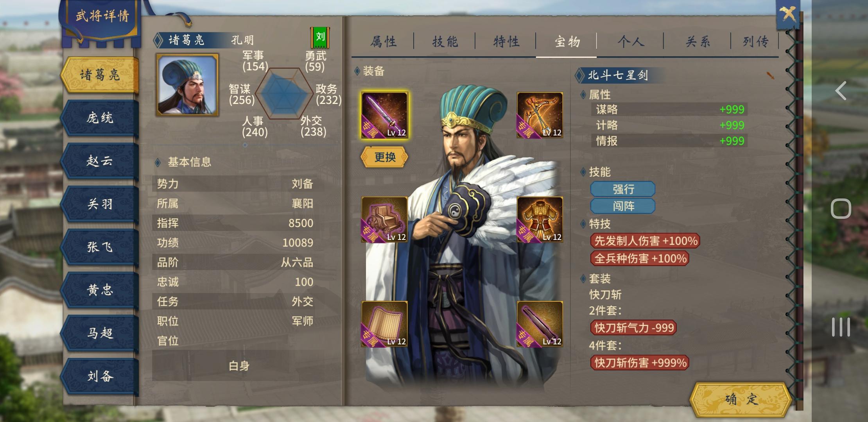Screen dimensions: 868x422
Task: Close the general details panel
Action: pyautogui.click(x=788, y=14)
